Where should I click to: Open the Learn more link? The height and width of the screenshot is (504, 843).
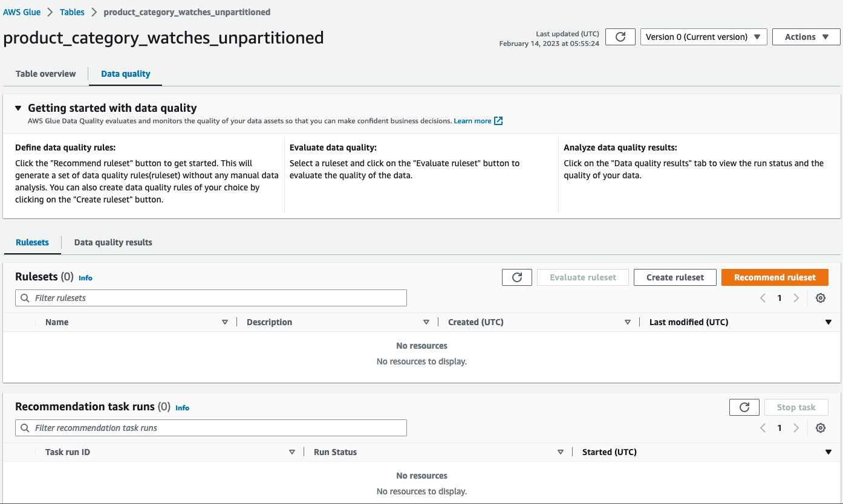[472, 121]
